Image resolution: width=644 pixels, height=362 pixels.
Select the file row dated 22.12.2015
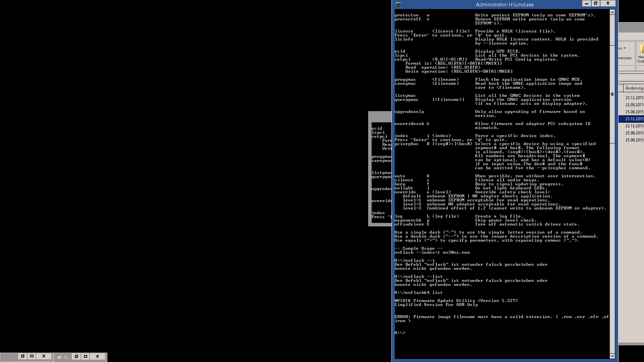pos(634,126)
